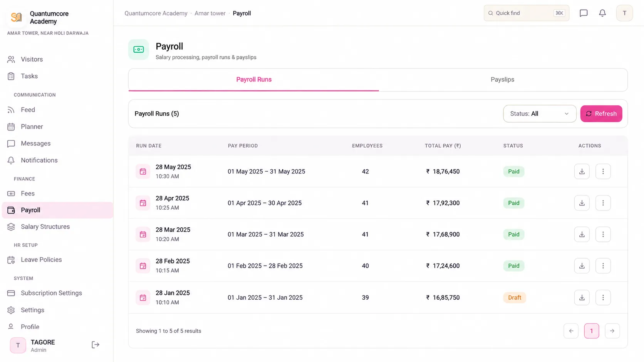
Task: Click Amar tower breadcrumb link
Action: (x=210, y=13)
